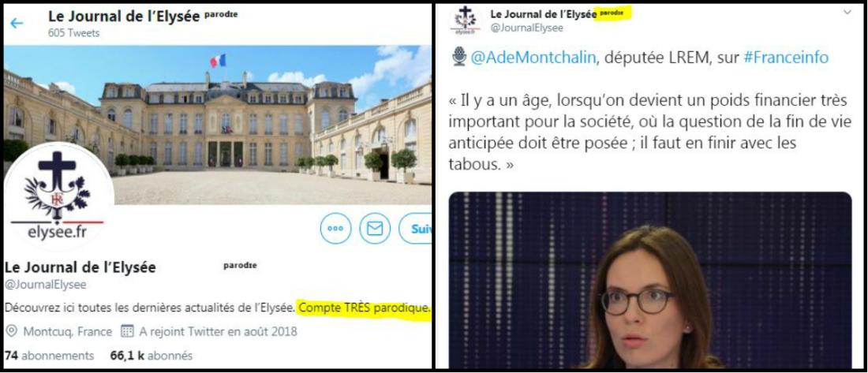This screenshot has width=868, height=373.
Task: Open the three-dots more options button
Action: pos(335,228)
